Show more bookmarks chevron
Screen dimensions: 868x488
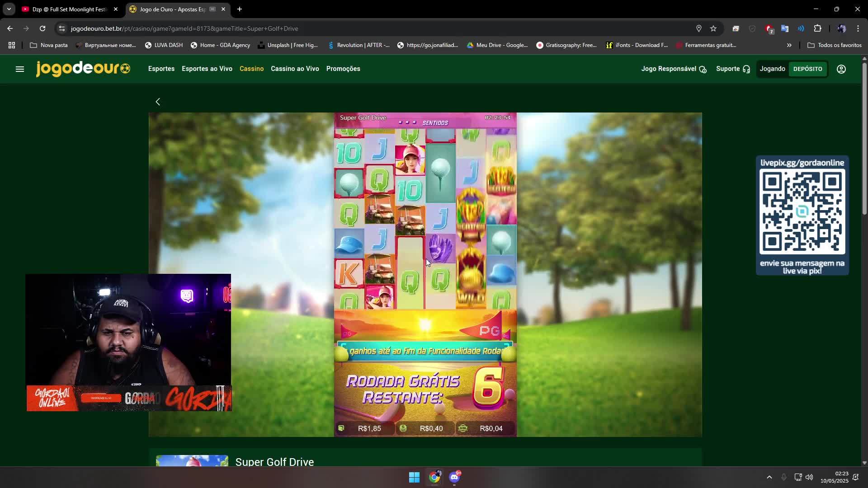[789, 45]
